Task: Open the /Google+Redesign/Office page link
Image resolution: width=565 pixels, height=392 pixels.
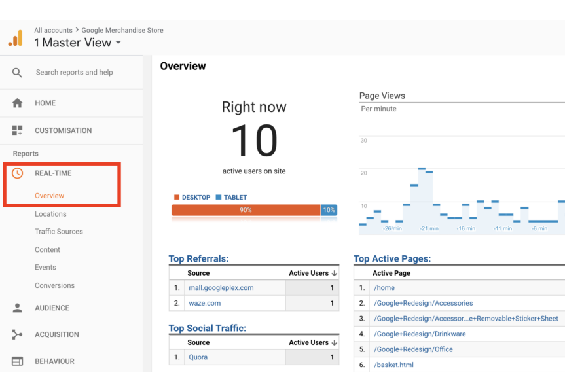Action: pyautogui.click(x=413, y=349)
